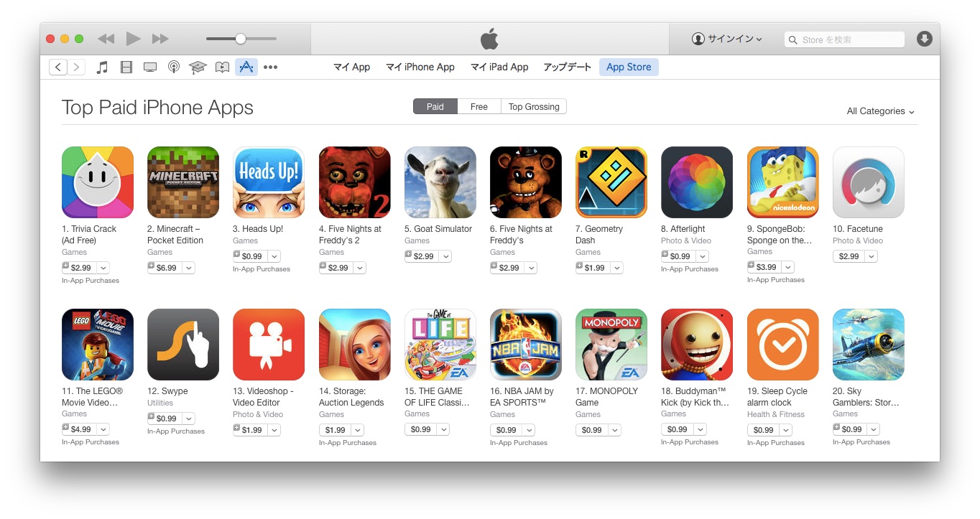Switch chart to Top Grossing
The height and width of the screenshot is (519, 980).
click(534, 106)
